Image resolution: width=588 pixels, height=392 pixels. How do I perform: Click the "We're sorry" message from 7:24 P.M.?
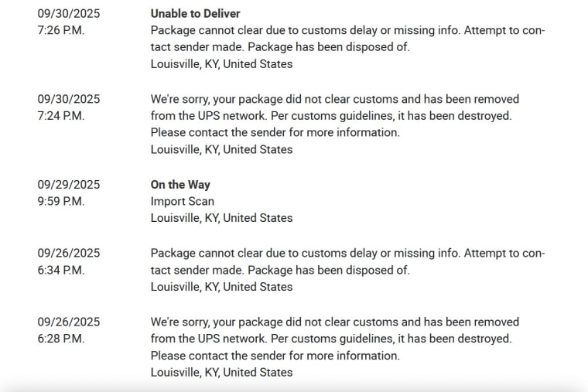[334, 99]
